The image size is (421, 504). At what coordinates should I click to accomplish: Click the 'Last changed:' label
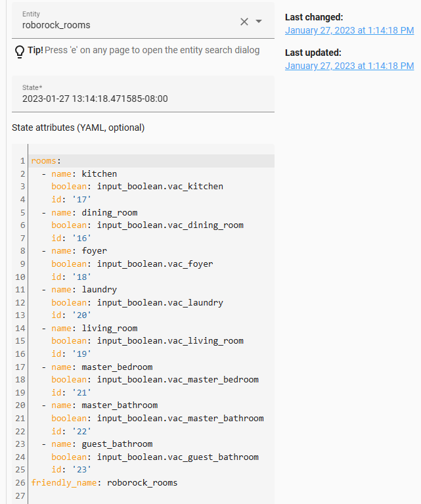(314, 17)
